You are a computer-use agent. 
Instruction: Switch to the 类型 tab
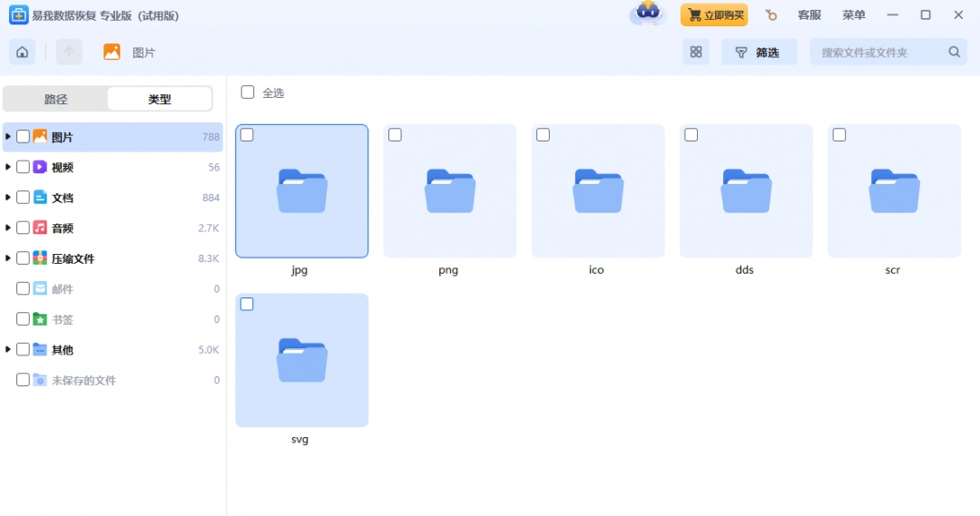click(x=160, y=100)
